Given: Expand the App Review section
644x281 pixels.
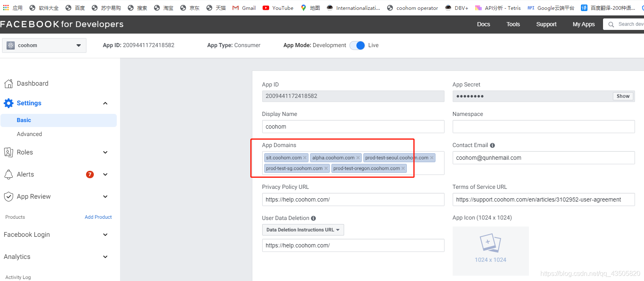Looking at the screenshot, I should 105,197.
